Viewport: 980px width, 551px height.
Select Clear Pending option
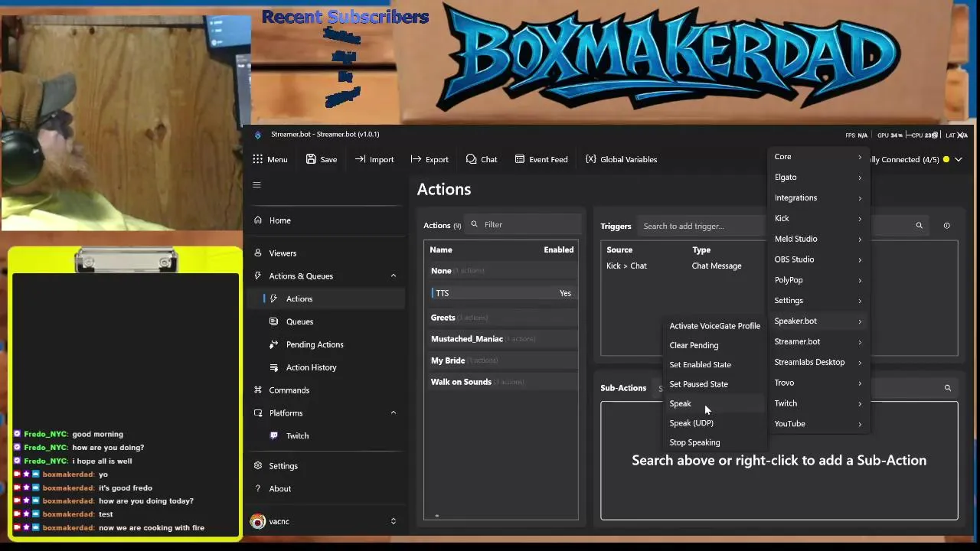point(714,345)
